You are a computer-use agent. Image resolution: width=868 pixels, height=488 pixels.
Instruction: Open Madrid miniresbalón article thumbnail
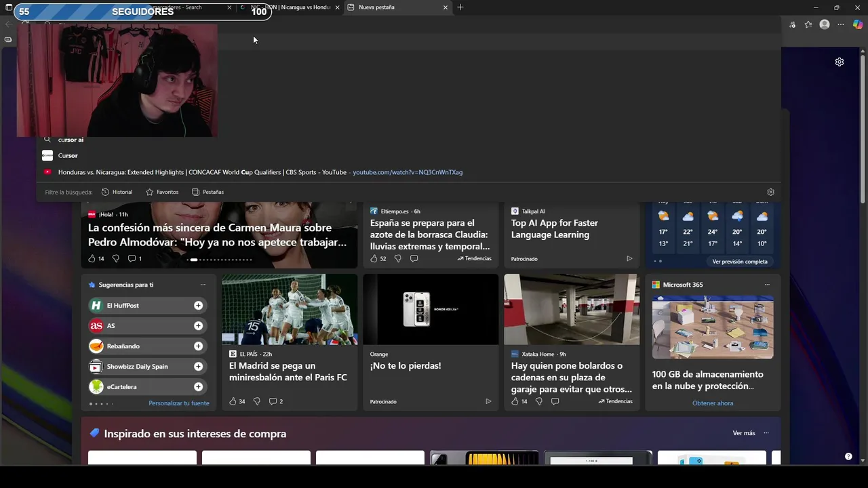(x=290, y=309)
